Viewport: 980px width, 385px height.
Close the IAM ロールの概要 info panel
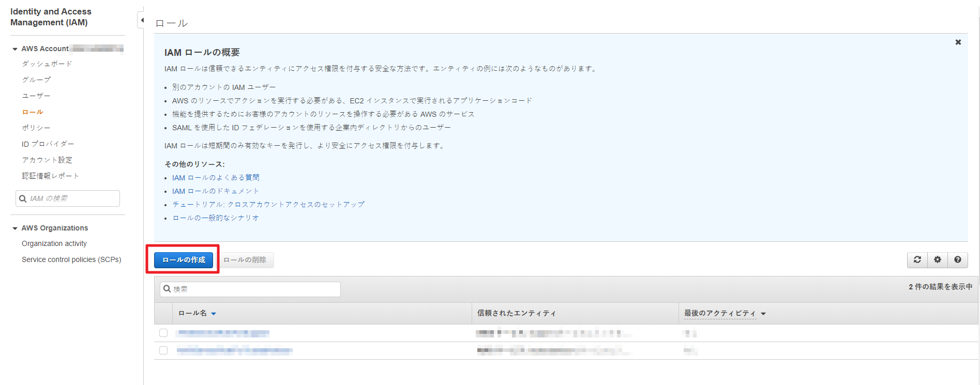tap(958, 42)
